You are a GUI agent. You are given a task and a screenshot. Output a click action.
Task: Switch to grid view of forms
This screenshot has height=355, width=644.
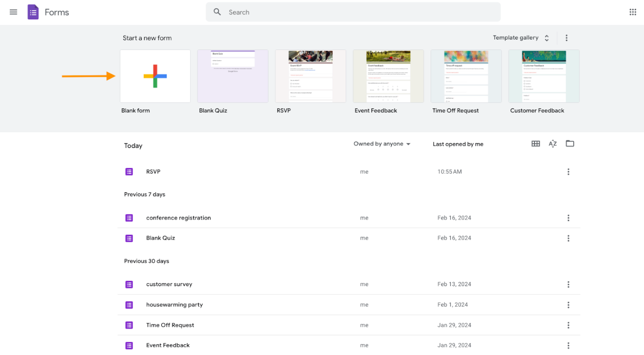point(535,144)
